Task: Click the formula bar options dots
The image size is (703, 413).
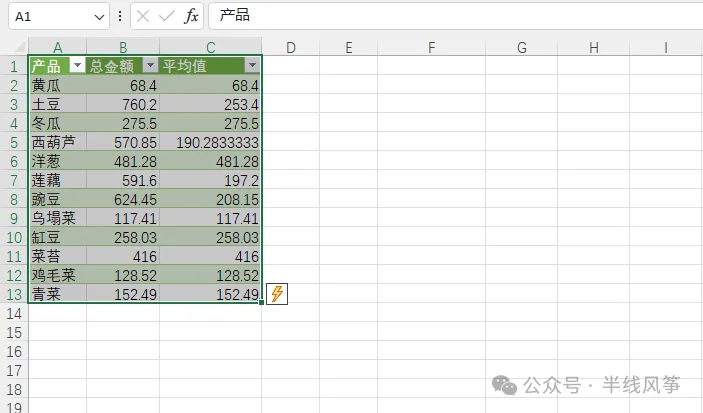Action: point(120,16)
